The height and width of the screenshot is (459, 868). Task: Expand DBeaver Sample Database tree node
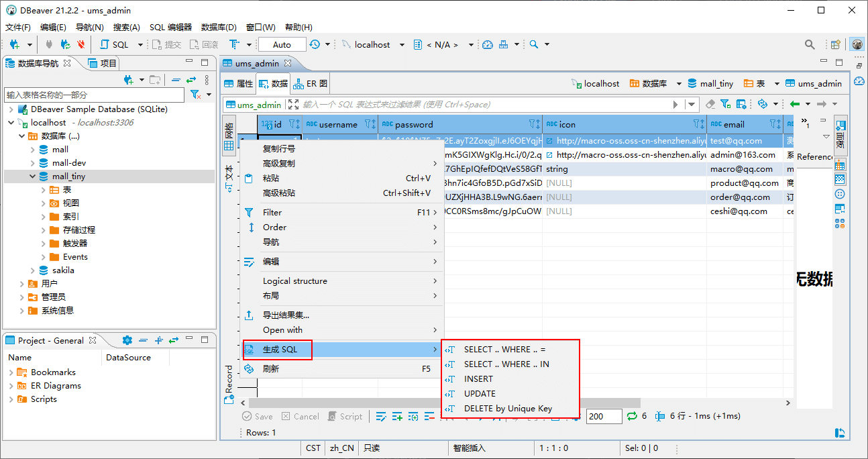(11, 109)
